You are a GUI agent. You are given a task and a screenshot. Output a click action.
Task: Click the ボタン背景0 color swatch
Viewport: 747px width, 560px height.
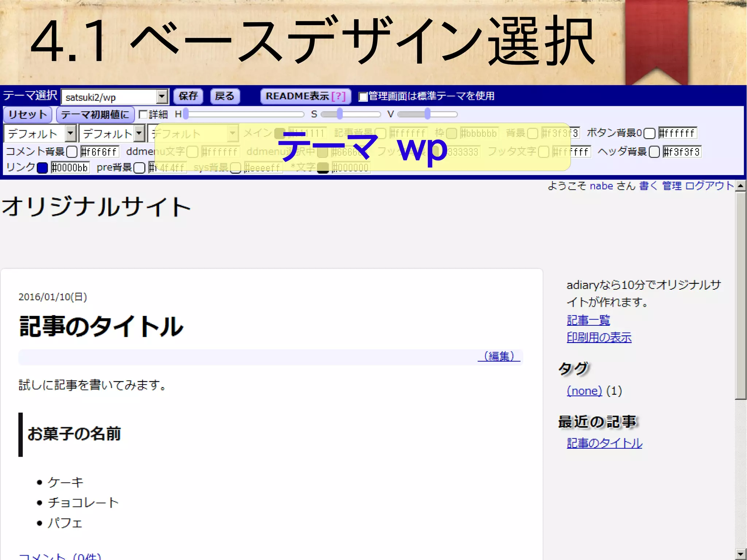tap(649, 134)
